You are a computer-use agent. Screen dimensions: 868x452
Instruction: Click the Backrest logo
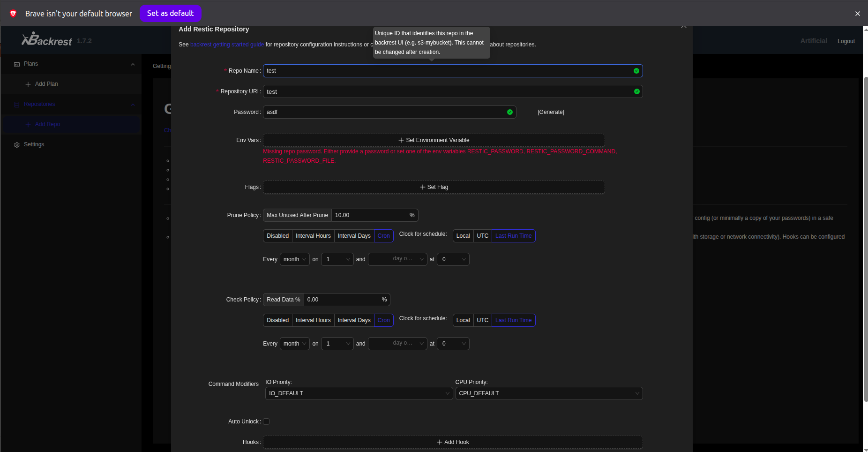coord(47,39)
